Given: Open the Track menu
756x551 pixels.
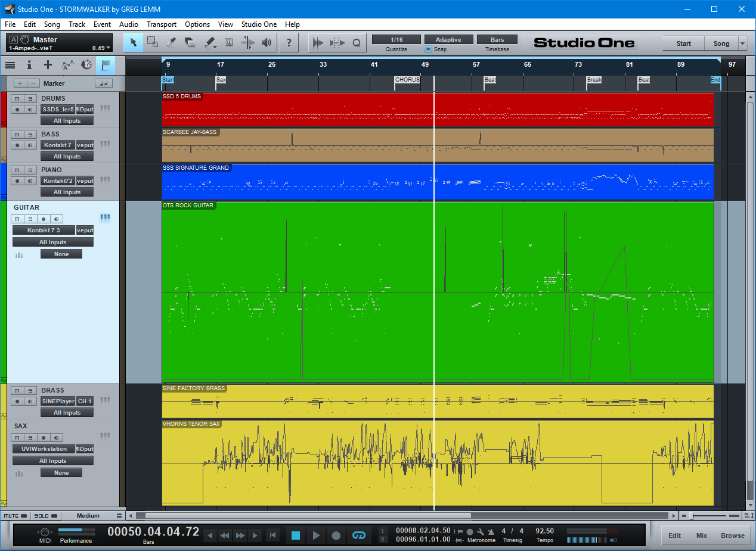Looking at the screenshot, I should tap(77, 24).
